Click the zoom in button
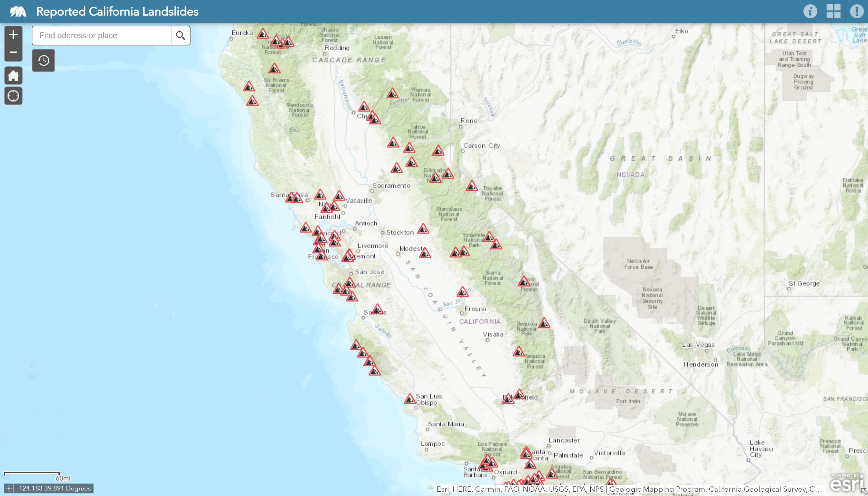 tap(12, 34)
